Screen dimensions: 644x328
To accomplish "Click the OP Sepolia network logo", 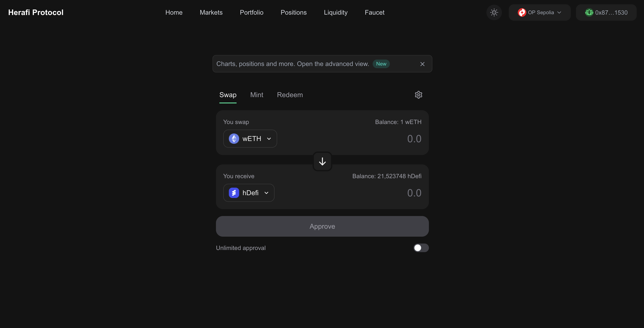I will pos(522,12).
